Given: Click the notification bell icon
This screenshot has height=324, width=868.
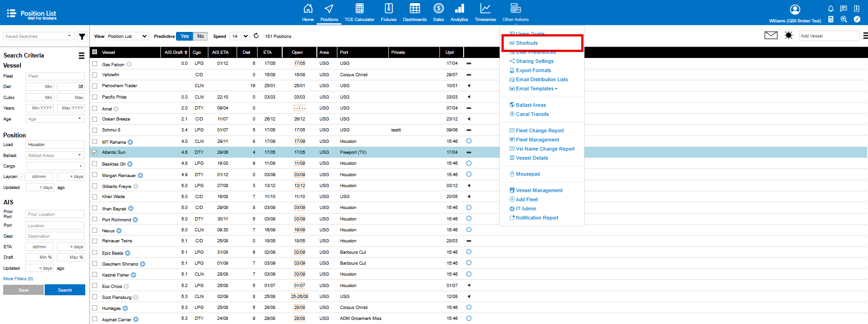Looking at the screenshot, I should coord(831,9).
